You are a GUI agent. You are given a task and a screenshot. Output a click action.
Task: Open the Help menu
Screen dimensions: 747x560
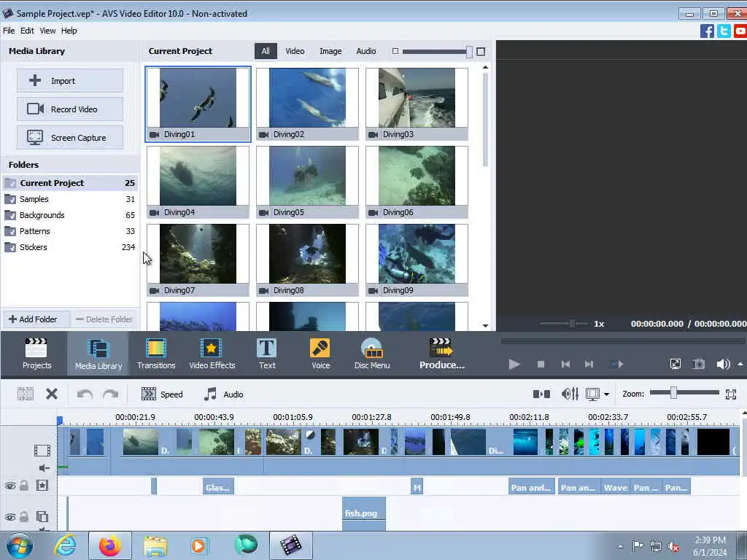point(69,31)
